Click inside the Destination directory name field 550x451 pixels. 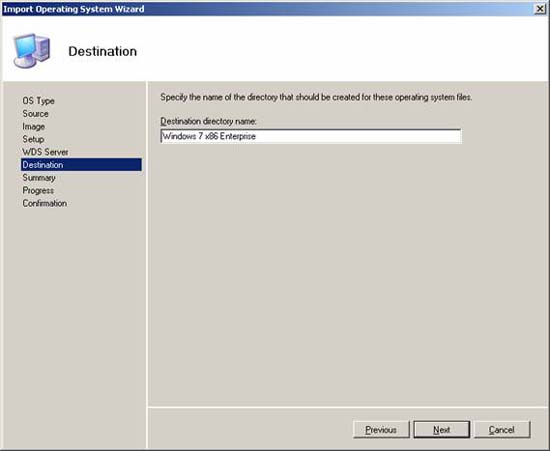[311, 136]
